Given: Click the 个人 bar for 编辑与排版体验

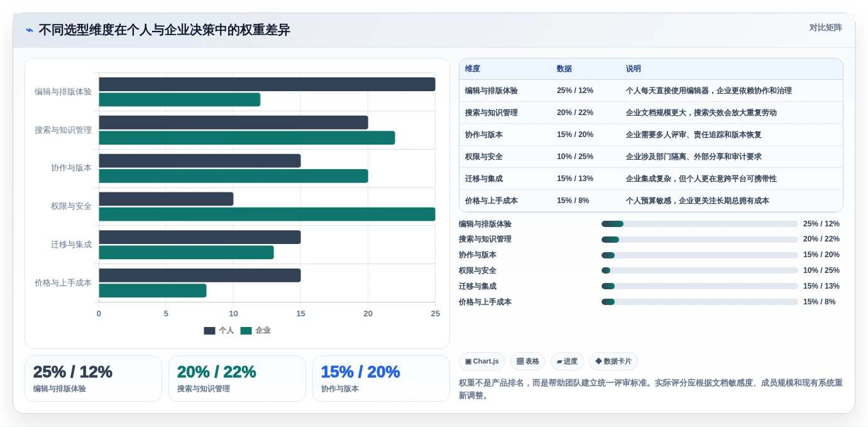Looking at the screenshot, I should pyautogui.click(x=267, y=84).
